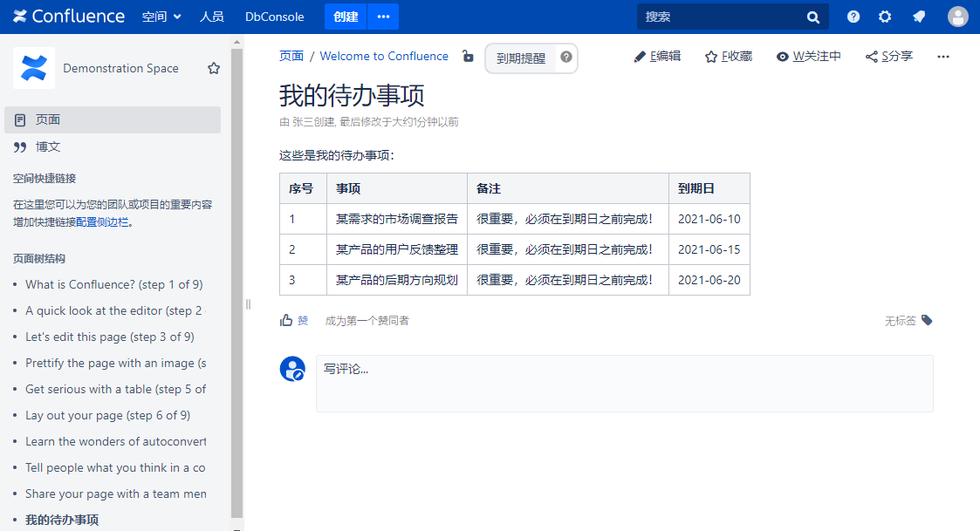Click the help question mark icon in header
980x531 pixels.
tap(853, 17)
